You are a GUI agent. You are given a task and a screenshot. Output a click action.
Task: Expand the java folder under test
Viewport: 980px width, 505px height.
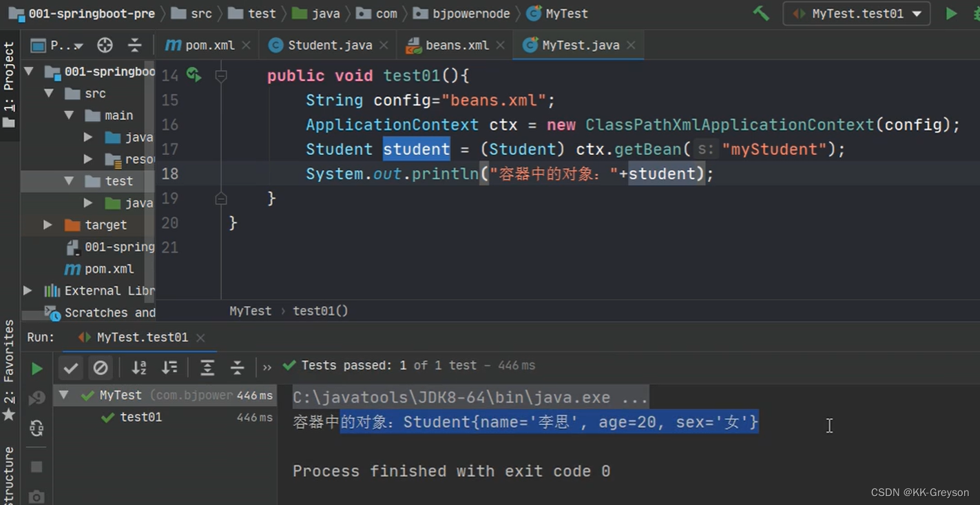click(88, 203)
